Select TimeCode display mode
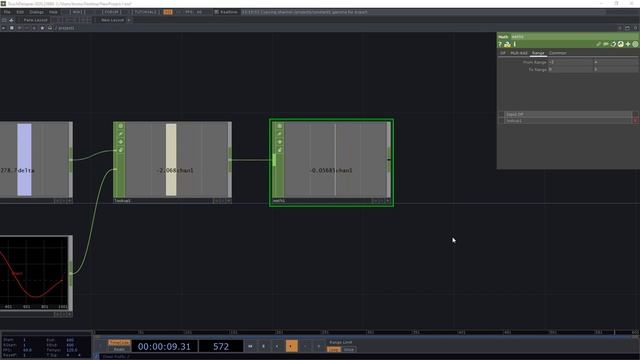This screenshot has height=360, width=640. coord(119,342)
